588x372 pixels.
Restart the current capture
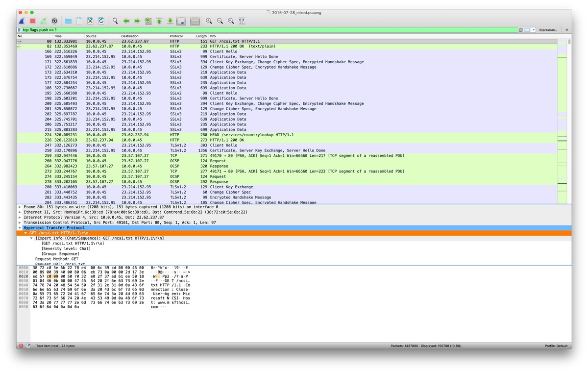click(43, 21)
